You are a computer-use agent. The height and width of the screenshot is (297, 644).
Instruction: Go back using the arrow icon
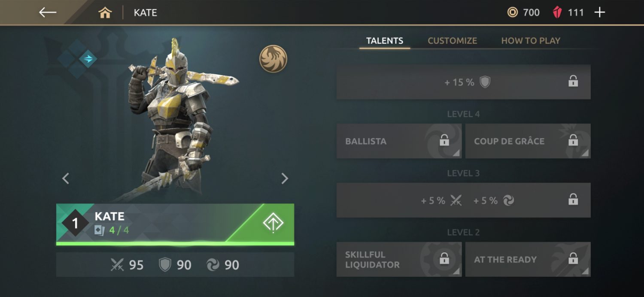coord(48,12)
